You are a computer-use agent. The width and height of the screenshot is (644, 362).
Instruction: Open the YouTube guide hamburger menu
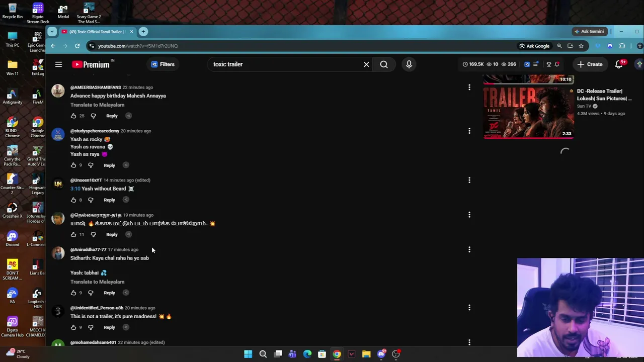(x=58, y=64)
